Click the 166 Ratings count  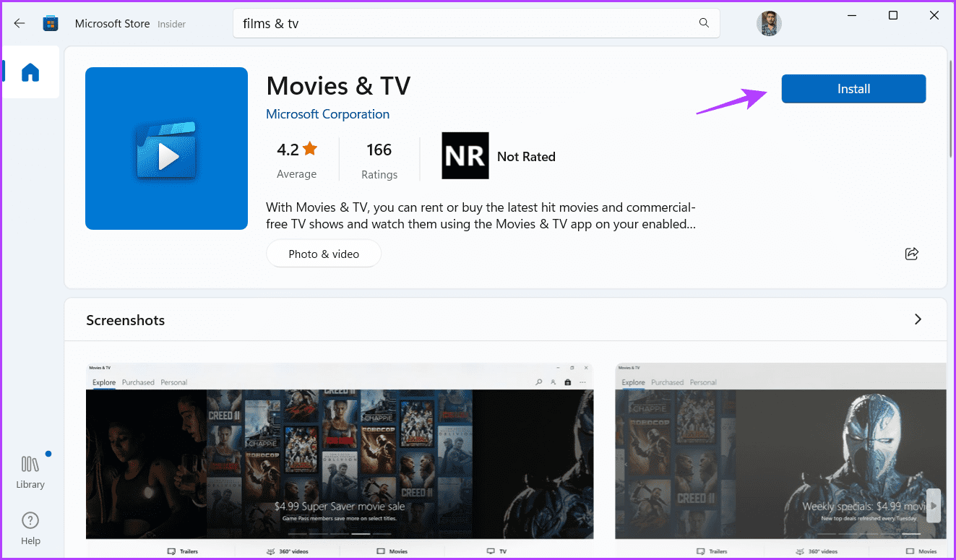pyautogui.click(x=379, y=160)
